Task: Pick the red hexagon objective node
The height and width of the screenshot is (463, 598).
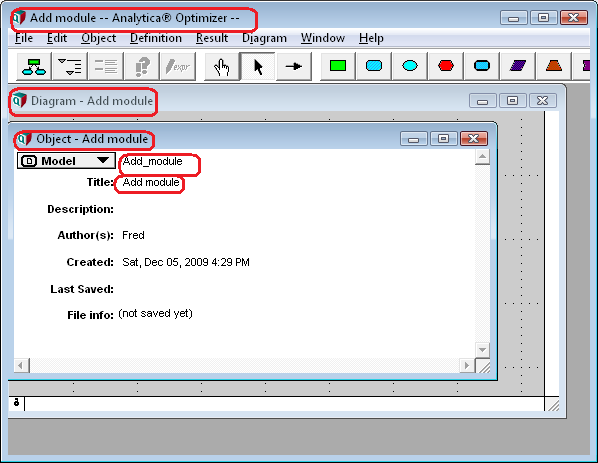Action: pyautogui.click(x=445, y=66)
